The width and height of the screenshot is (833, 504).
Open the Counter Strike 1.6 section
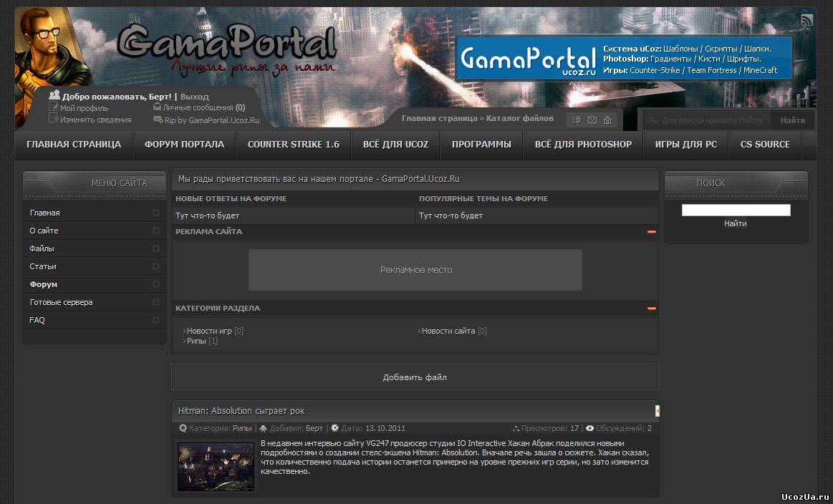[x=293, y=145]
